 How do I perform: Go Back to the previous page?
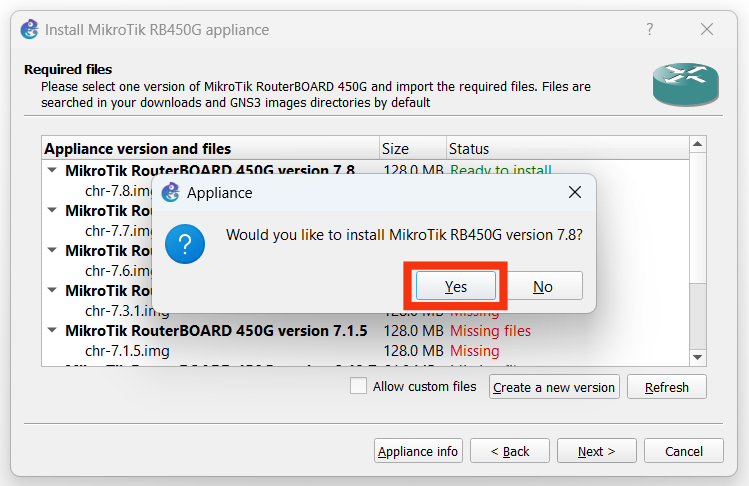click(x=509, y=451)
